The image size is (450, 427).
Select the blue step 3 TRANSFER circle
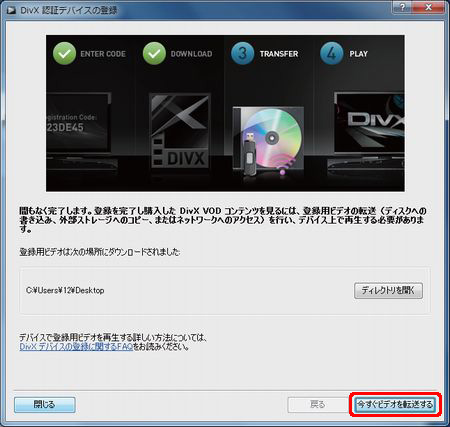pyautogui.click(x=243, y=53)
